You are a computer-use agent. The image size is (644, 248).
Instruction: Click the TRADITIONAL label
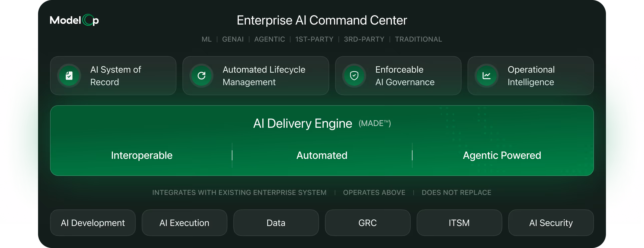pos(418,39)
